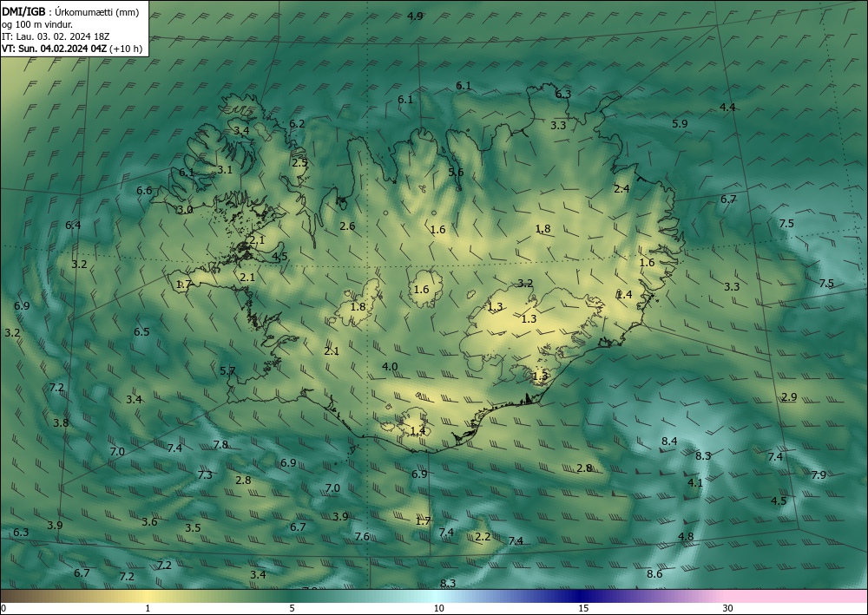Click the 7.3 value label

click(205, 474)
